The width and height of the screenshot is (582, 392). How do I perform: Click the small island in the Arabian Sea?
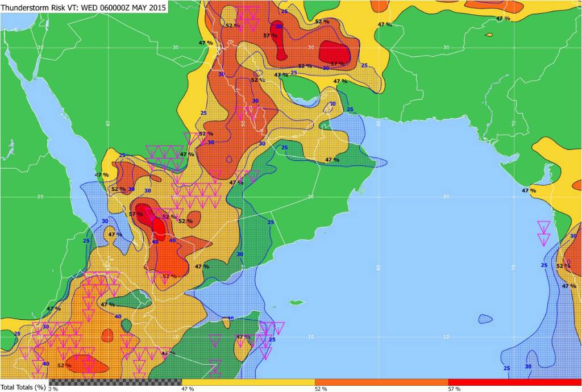296,302
